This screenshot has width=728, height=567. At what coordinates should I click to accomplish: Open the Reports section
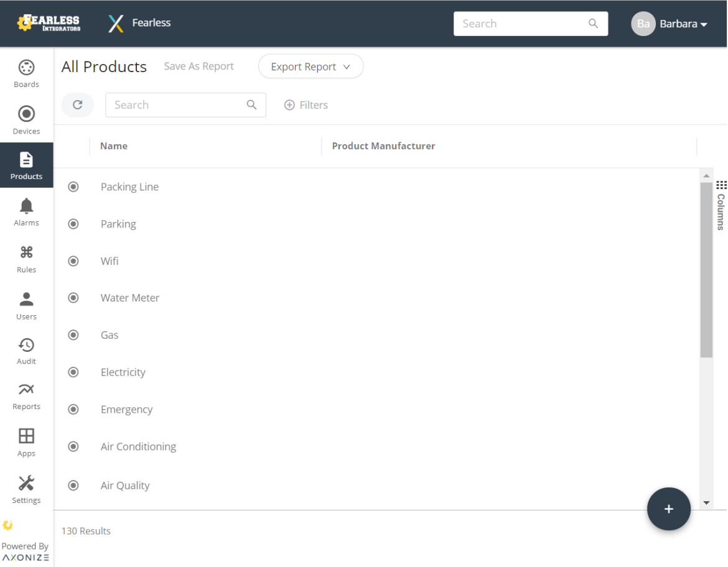coord(26,396)
